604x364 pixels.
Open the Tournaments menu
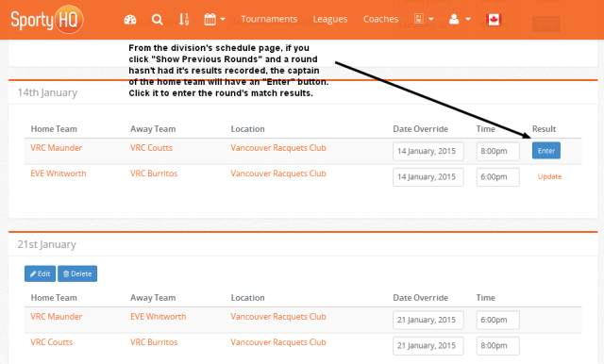[269, 19]
